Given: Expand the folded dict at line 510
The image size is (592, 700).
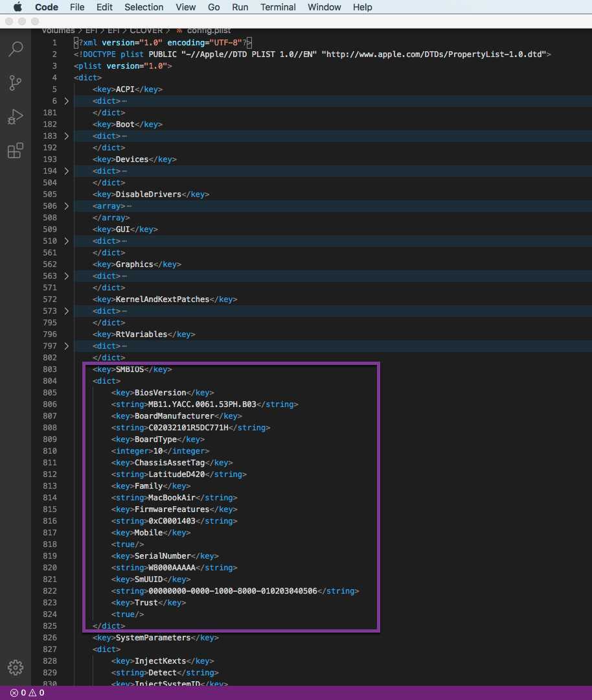Looking at the screenshot, I should pyautogui.click(x=67, y=241).
